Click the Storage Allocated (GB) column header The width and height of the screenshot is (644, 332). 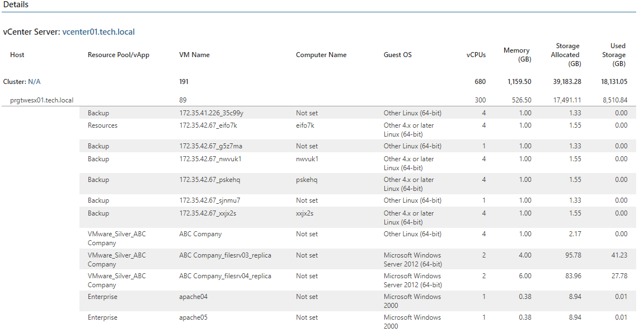click(x=566, y=55)
